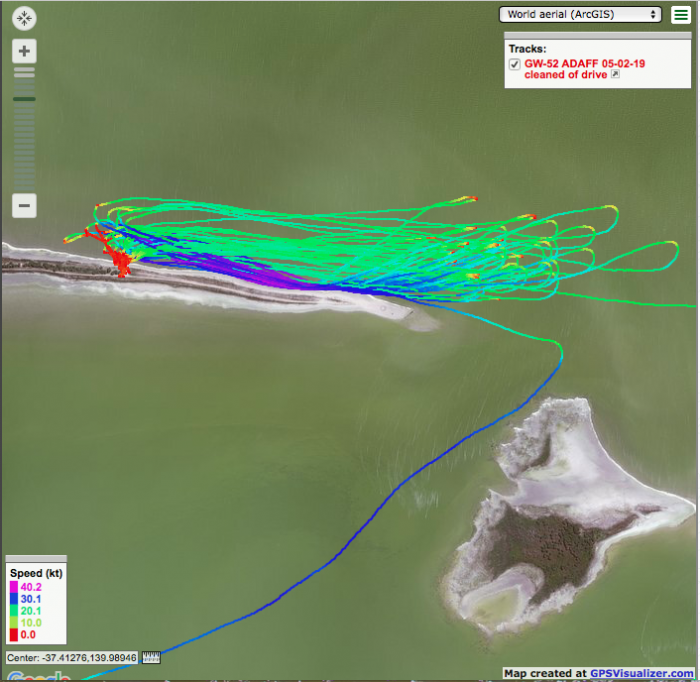Click the blue 30.1 speed swatch
Image resolution: width=700 pixels, height=682 pixels.
(x=14, y=599)
